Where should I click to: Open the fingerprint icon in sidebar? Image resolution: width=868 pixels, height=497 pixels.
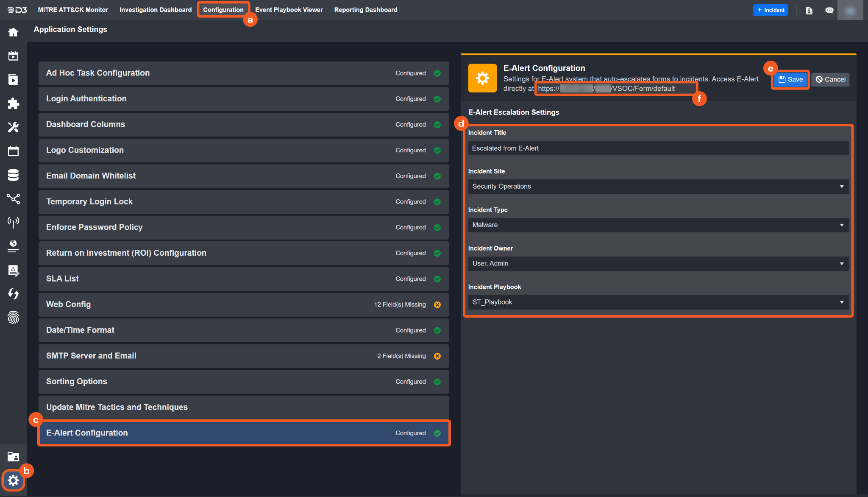13,318
